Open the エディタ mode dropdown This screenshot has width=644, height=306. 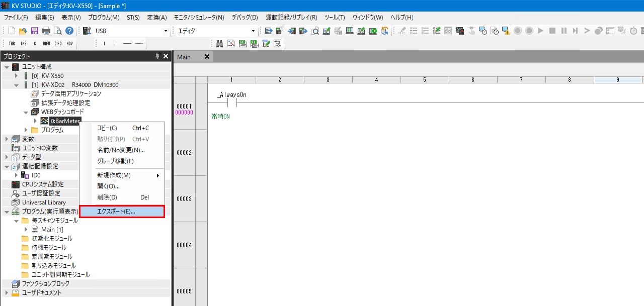pyautogui.click(x=253, y=31)
